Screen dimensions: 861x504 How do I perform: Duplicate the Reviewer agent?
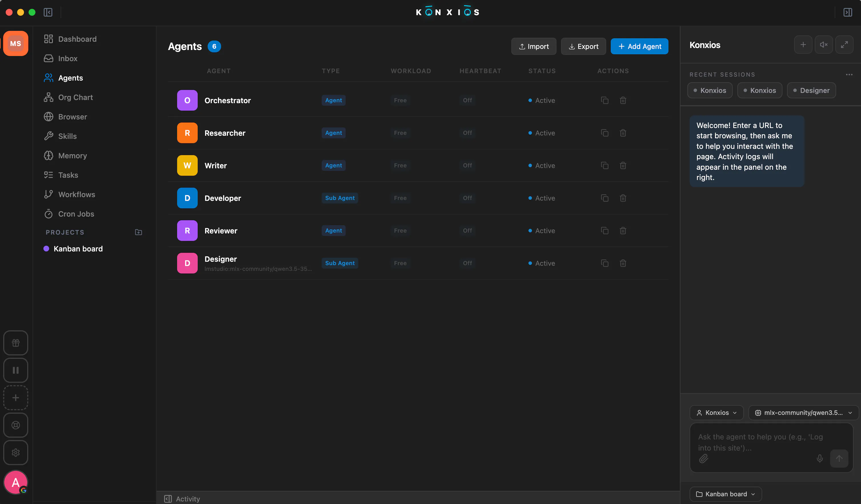(x=605, y=231)
